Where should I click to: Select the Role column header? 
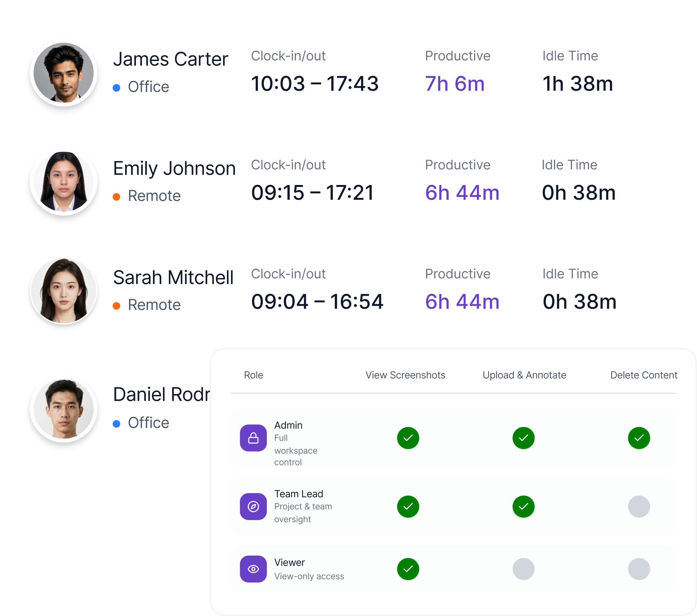pos(253,375)
